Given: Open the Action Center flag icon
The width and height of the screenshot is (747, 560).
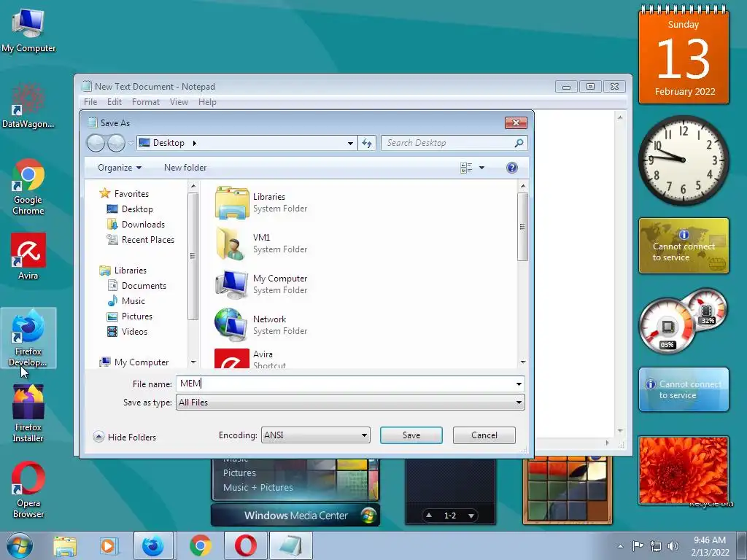Looking at the screenshot, I should pyautogui.click(x=638, y=545).
